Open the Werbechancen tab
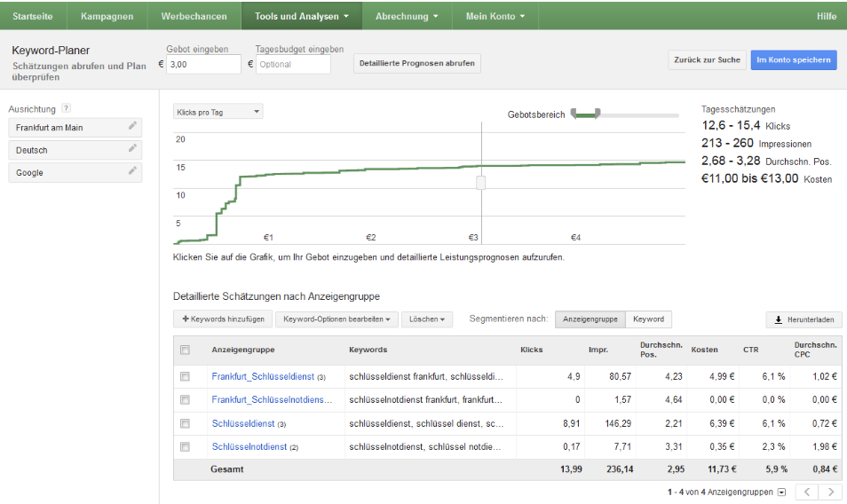The image size is (847, 504). pyautogui.click(x=194, y=16)
